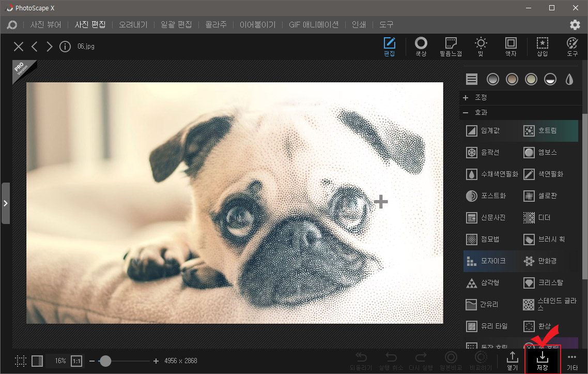Click the selection marquee icon
The height and width of the screenshot is (374, 588).
[21, 361]
